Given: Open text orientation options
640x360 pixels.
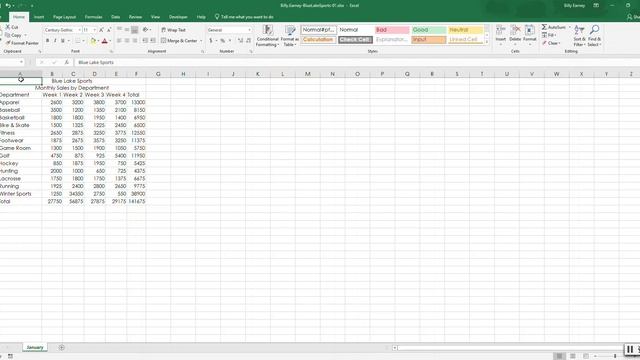Looking at the screenshot, I should point(147,30).
